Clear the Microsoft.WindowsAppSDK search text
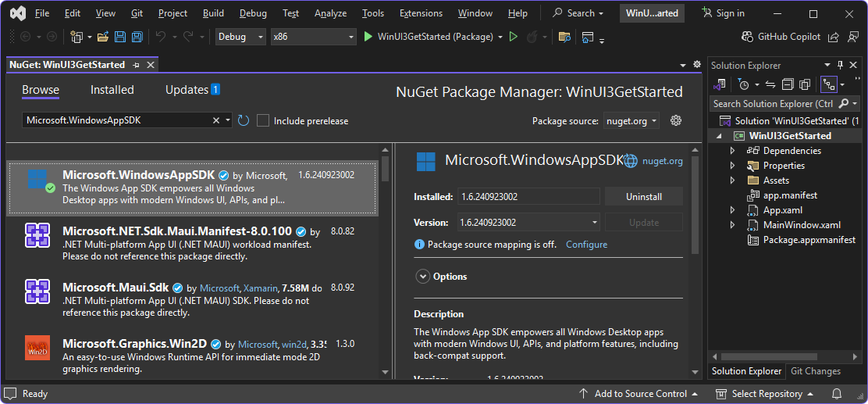868x404 pixels. 216,120
